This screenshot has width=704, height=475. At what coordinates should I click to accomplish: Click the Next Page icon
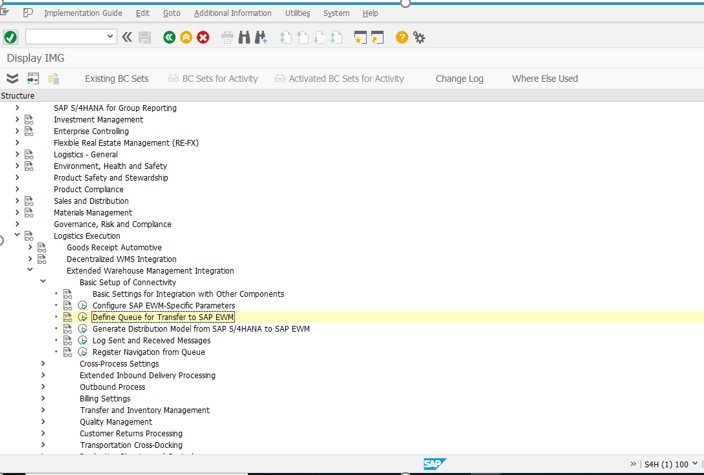point(319,37)
